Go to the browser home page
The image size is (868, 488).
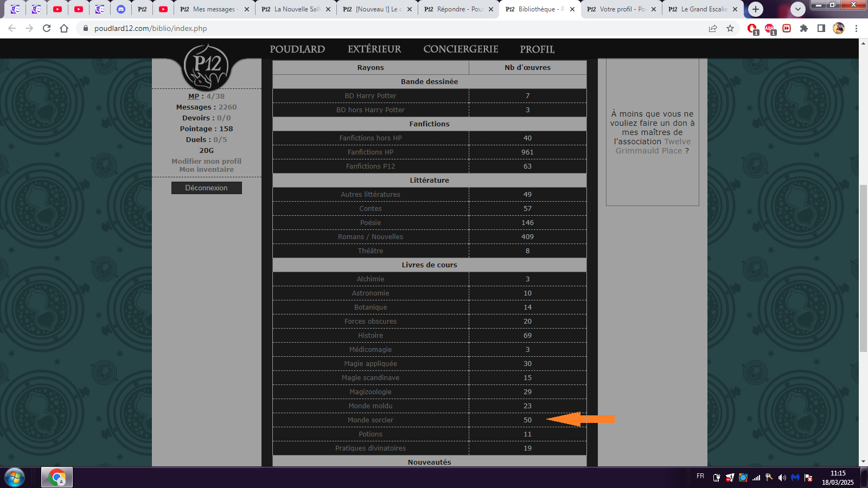(x=64, y=28)
